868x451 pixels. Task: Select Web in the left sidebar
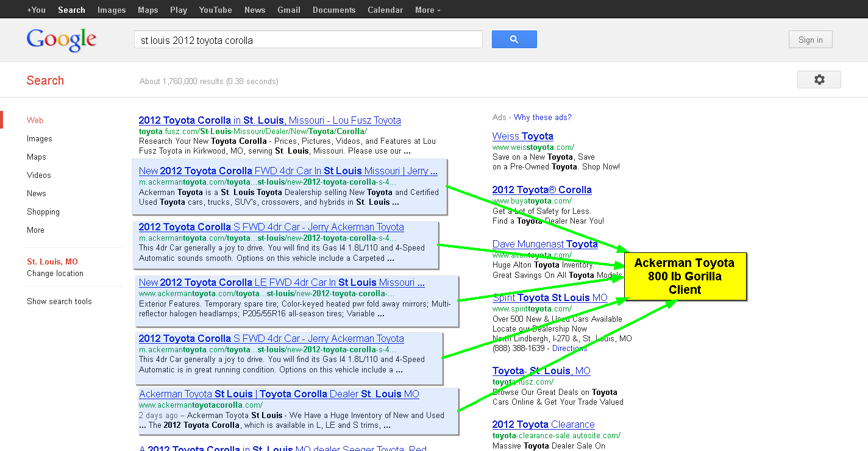pos(35,120)
